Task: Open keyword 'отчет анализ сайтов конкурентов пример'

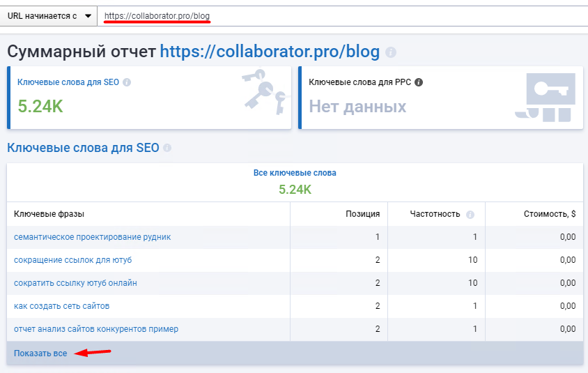Action: 96,329
